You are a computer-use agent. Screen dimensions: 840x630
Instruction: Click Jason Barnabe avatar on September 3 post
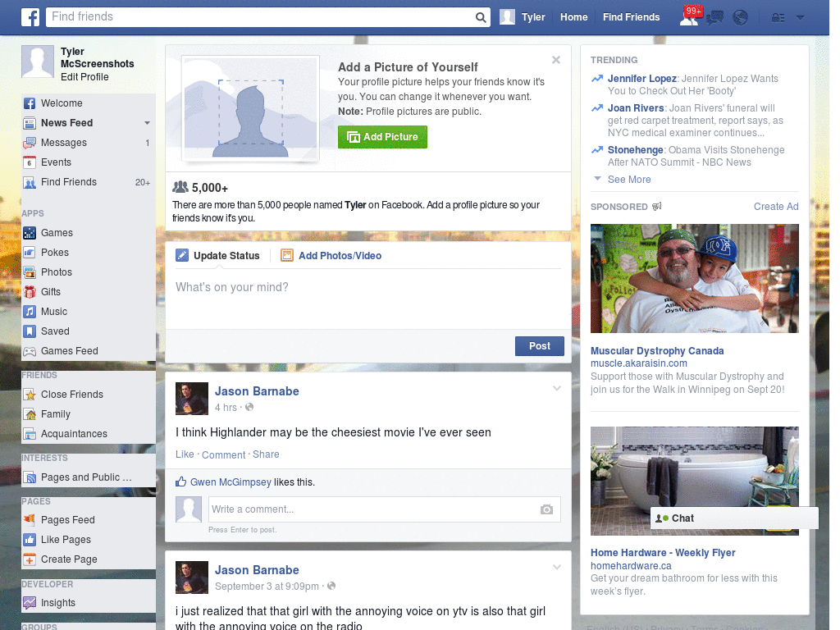pyautogui.click(x=192, y=577)
